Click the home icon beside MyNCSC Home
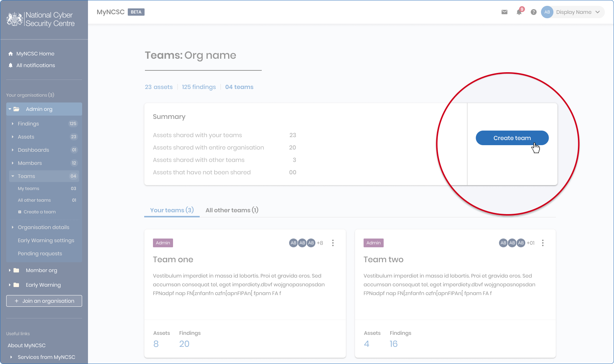The width and height of the screenshot is (614, 364). click(11, 54)
